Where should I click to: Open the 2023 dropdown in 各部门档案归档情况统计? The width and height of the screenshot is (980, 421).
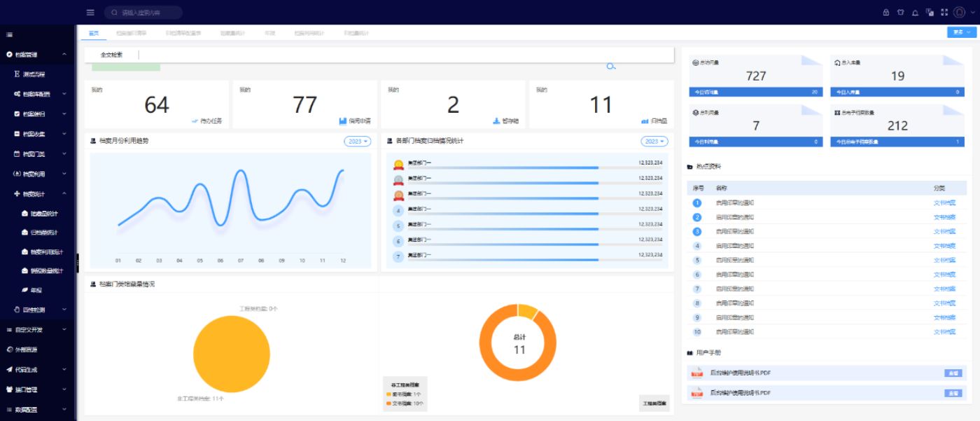[x=654, y=142]
